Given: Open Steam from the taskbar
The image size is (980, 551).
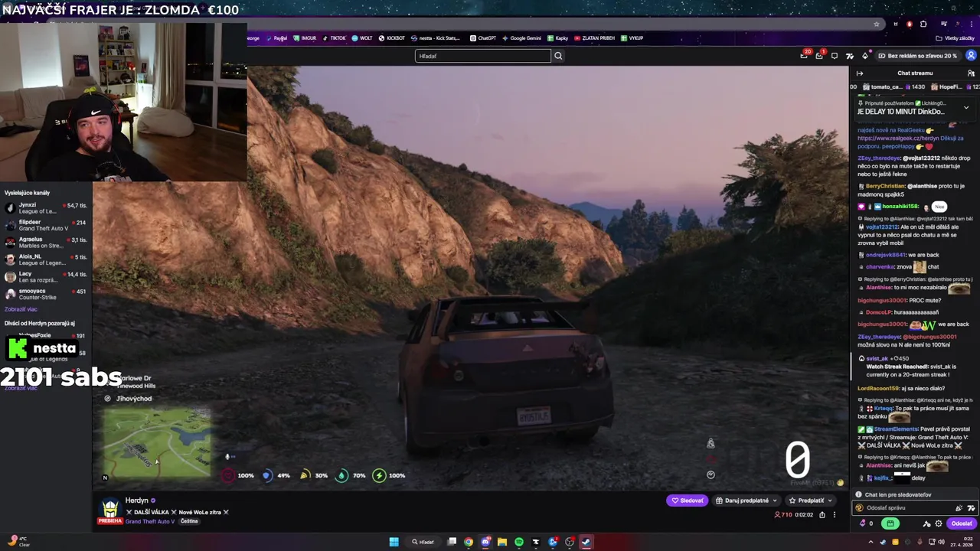Looking at the screenshot, I should pos(586,542).
